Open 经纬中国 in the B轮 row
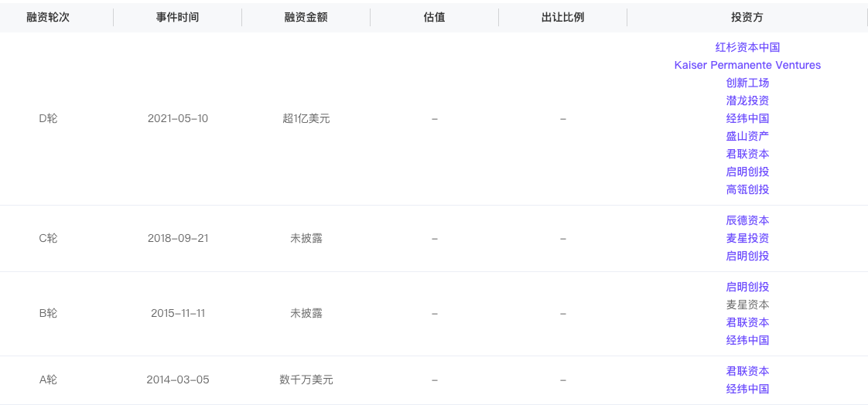 pos(747,340)
